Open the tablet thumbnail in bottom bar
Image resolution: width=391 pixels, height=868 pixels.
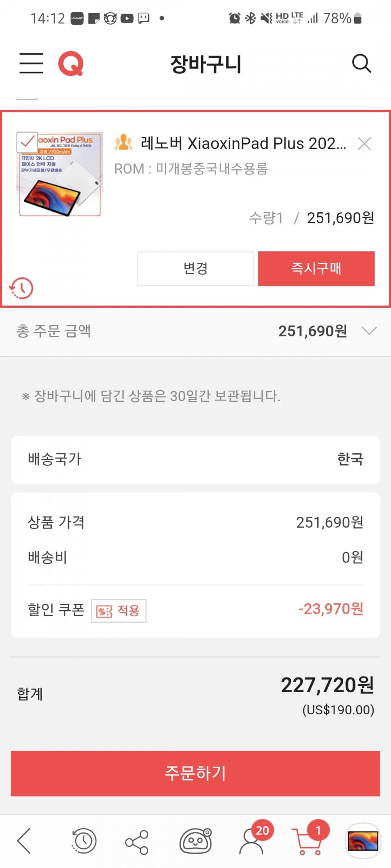[363, 841]
